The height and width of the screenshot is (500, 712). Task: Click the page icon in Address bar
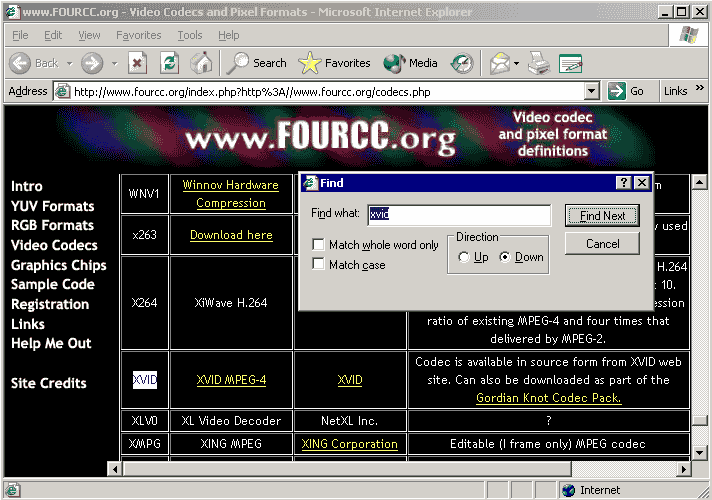tap(62, 91)
